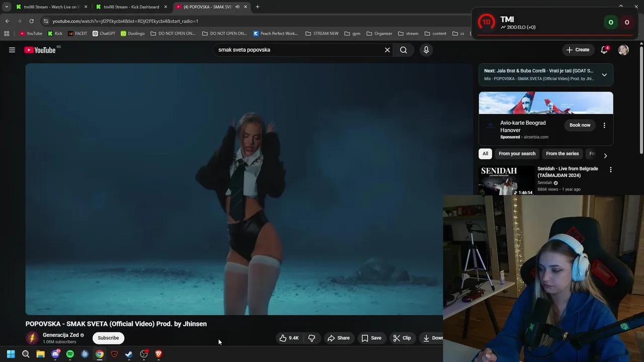Mute the YouTube tab audio icon
The image size is (644, 362).
(x=237, y=7)
